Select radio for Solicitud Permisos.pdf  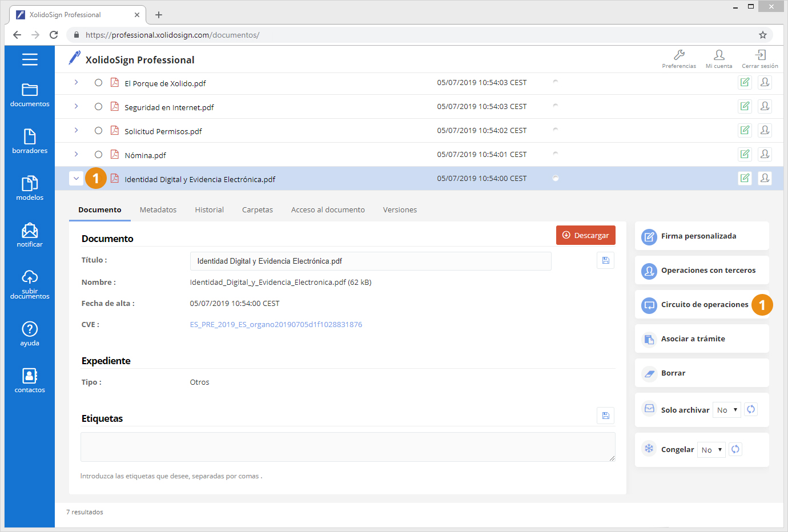pos(98,130)
